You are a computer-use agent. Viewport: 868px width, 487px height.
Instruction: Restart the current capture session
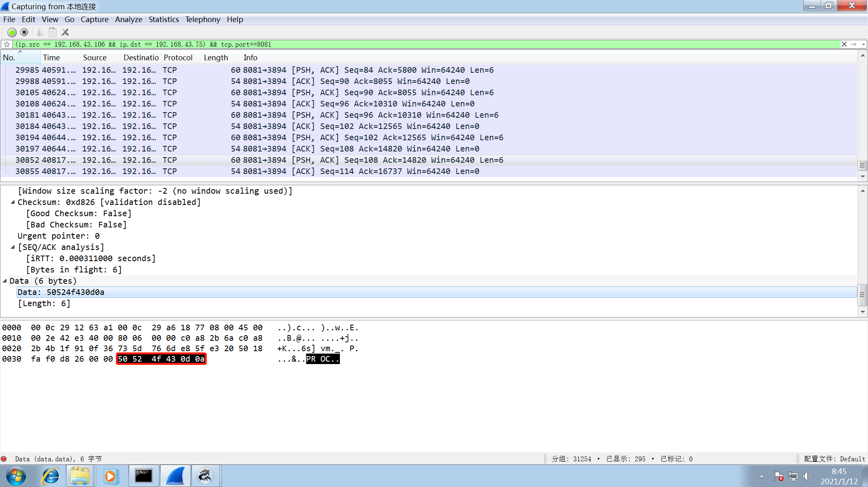[12, 32]
